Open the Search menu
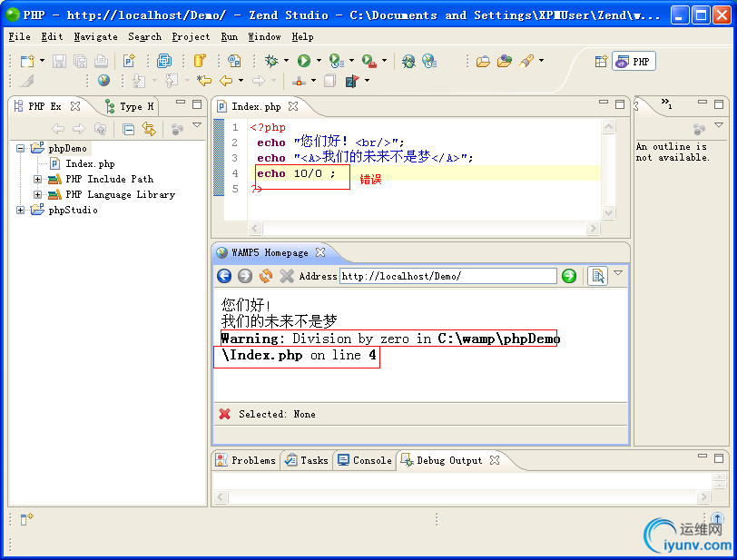737x560 pixels. coord(145,36)
